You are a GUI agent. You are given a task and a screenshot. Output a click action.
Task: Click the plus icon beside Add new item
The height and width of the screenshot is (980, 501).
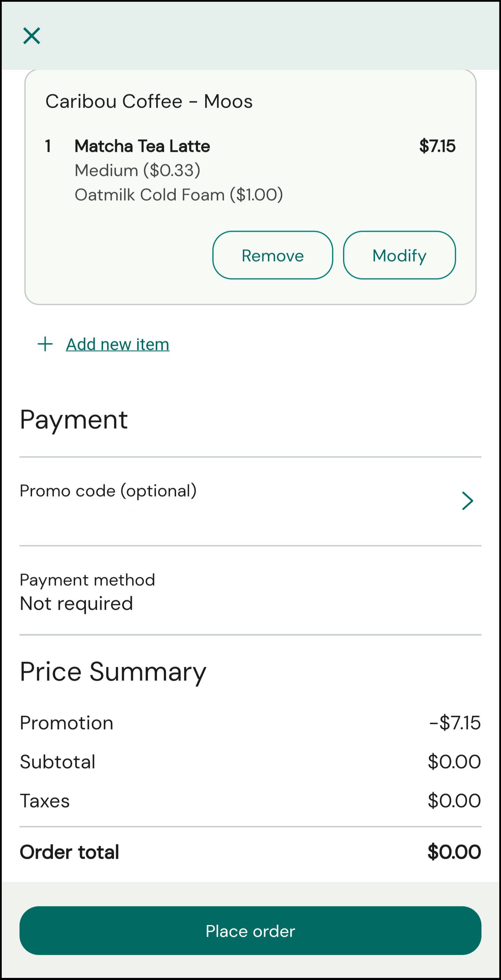coord(45,344)
